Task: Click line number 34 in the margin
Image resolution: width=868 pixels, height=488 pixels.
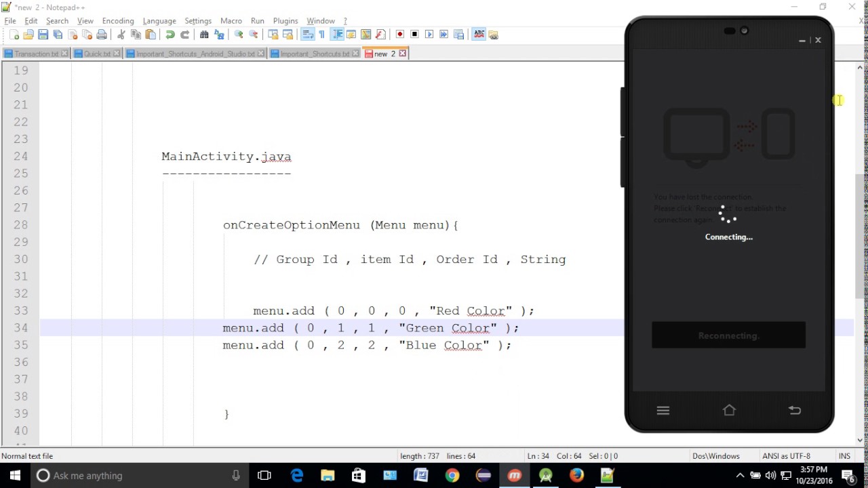Action: [x=20, y=328]
